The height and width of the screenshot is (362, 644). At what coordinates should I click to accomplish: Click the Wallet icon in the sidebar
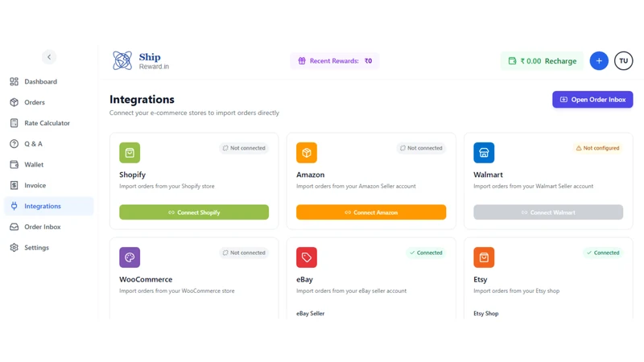pyautogui.click(x=14, y=165)
